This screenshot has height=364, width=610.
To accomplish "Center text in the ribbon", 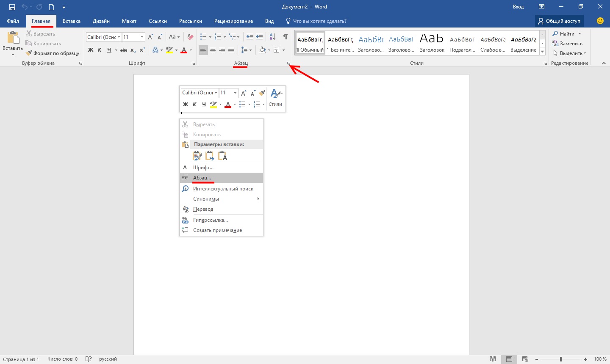I will point(213,50).
